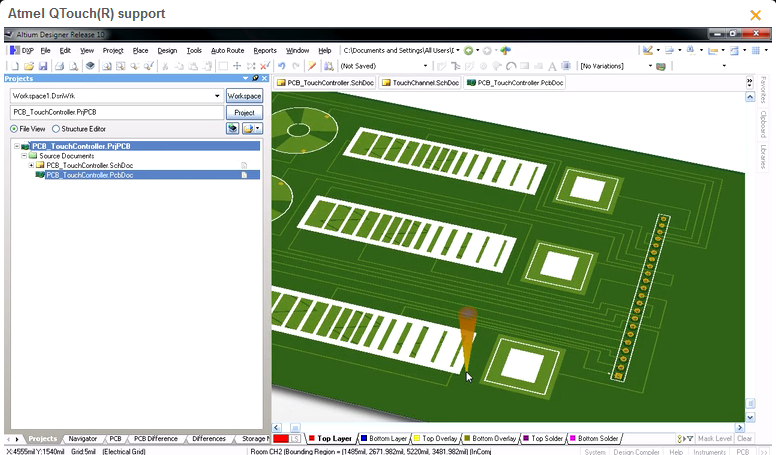The width and height of the screenshot is (776, 455).
Task: Click the Undo arrow icon
Action: pyautogui.click(x=282, y=66)
